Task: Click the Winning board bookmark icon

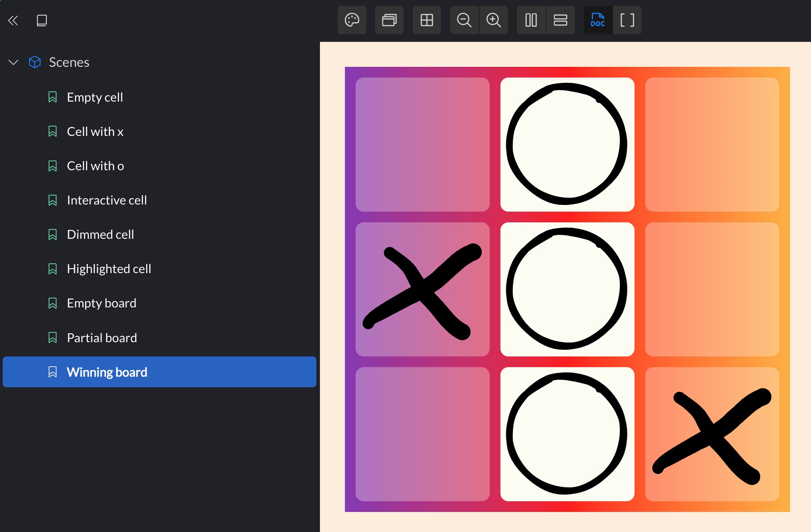Action: click(x=53, y=372)
